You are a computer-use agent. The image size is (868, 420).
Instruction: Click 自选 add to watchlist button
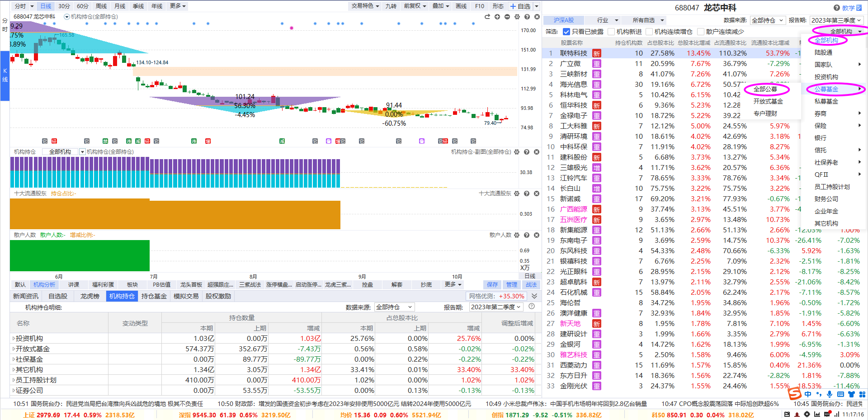point(520,6)
